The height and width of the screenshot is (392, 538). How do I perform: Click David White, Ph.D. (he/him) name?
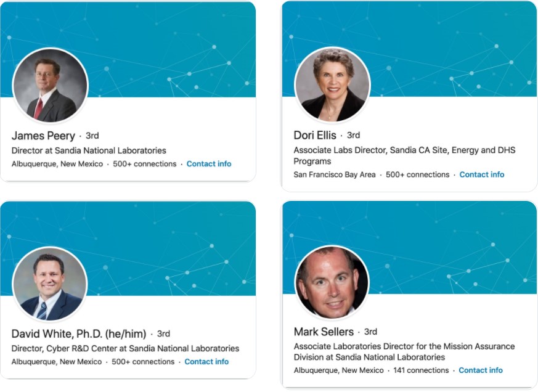[79, 334]
